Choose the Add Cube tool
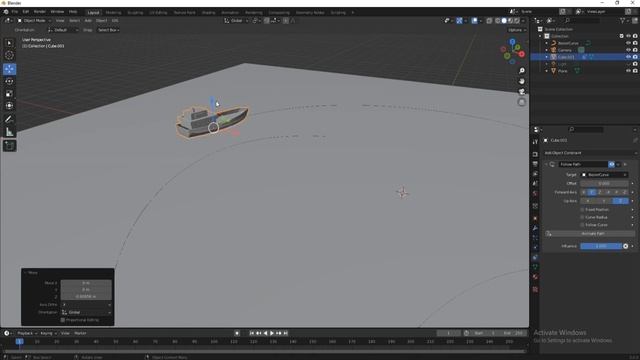The image size is (640, 360). (x=9, y=146)
